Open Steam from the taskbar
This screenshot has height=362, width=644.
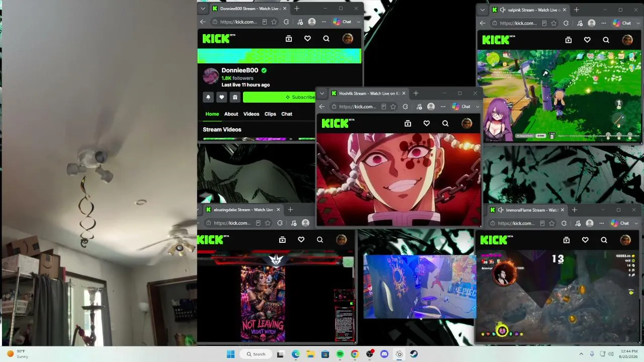tap(414, 354)
